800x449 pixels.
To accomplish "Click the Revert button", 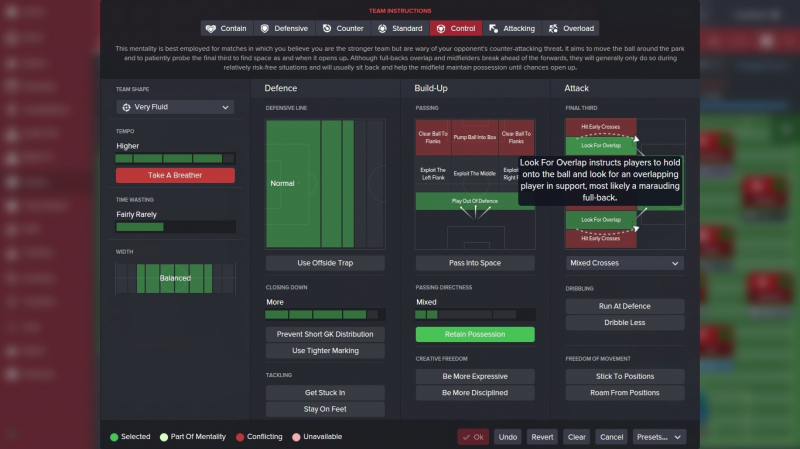I will pos(542,437).
